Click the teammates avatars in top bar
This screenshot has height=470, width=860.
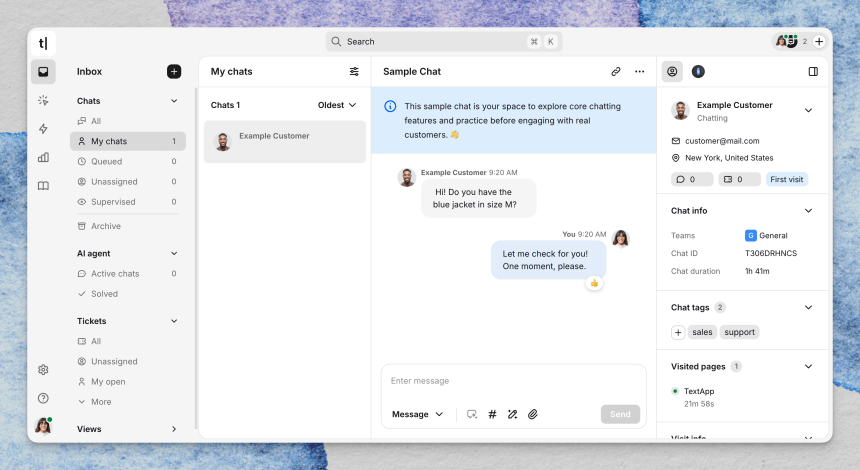pos(786,41)
